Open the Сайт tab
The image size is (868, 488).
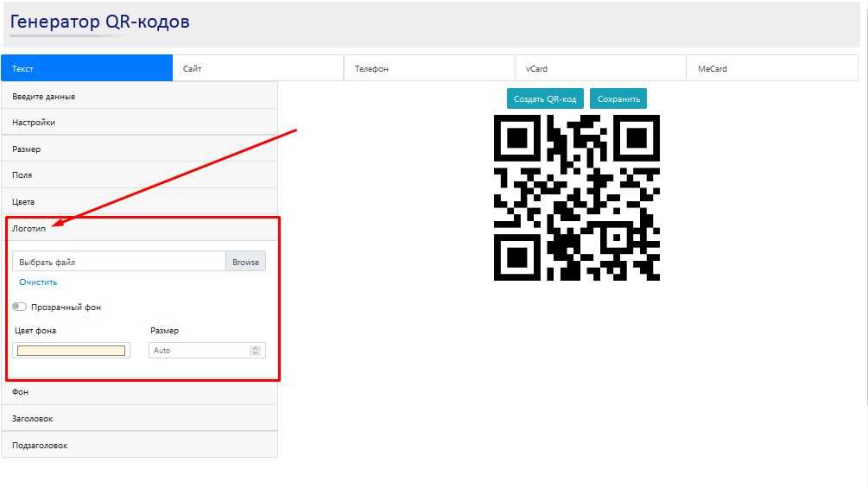[x=257, y=68]
